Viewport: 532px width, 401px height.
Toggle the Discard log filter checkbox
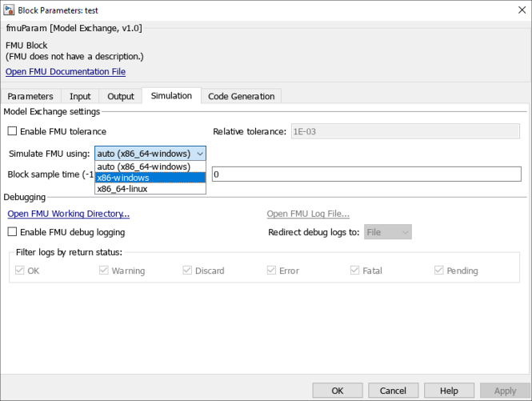[x=187, y=271]
